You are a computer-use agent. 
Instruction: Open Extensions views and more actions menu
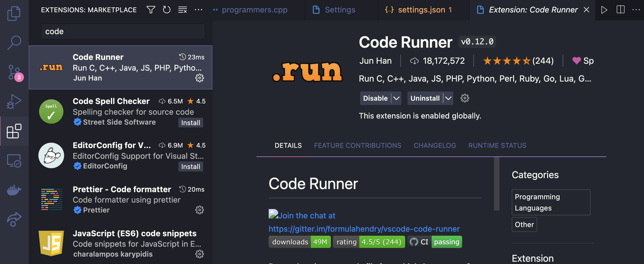click(198, 10)
